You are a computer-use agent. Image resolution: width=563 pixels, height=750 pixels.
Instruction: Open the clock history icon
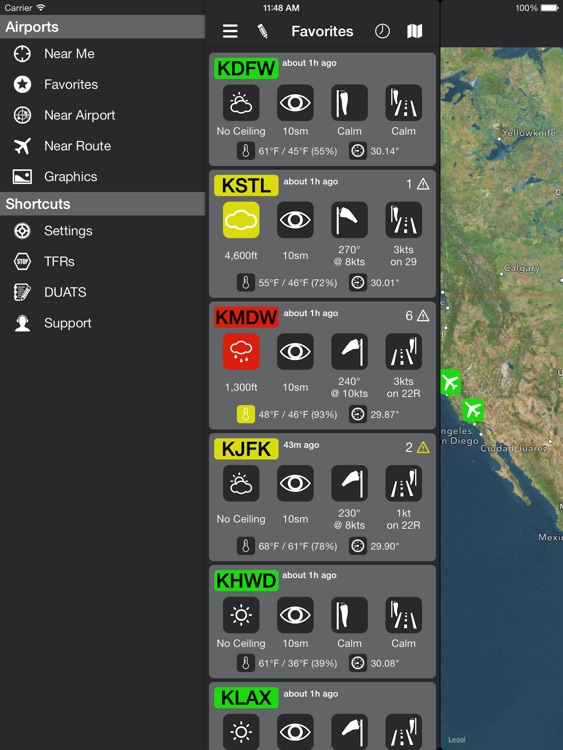(x=382, y=32)
